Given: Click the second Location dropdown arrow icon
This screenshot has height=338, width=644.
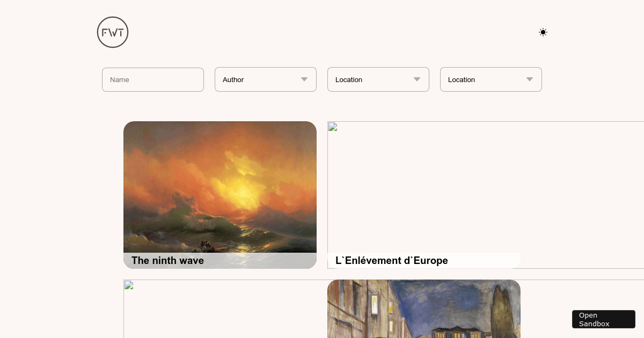Looking at the screenshot, I should (x=529, y=79).
